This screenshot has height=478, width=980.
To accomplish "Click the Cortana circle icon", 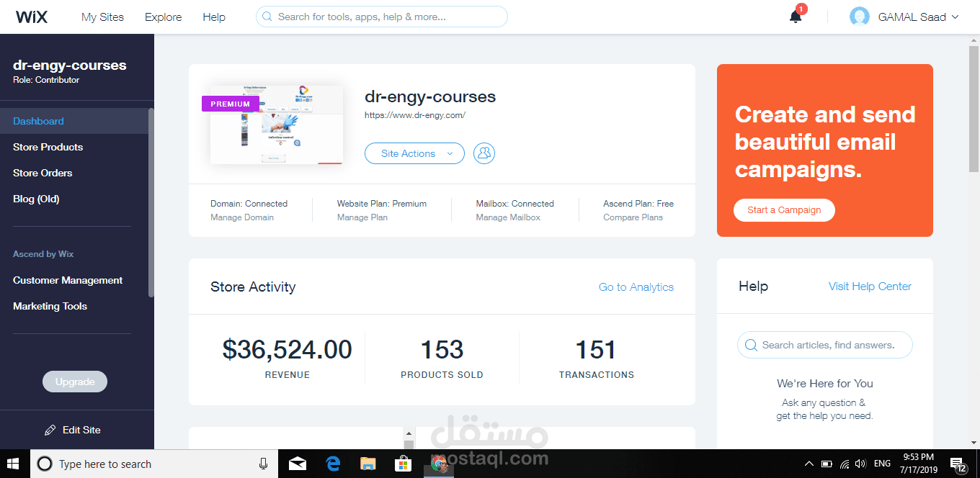I will pyautogui.click(x=45, y=464).
